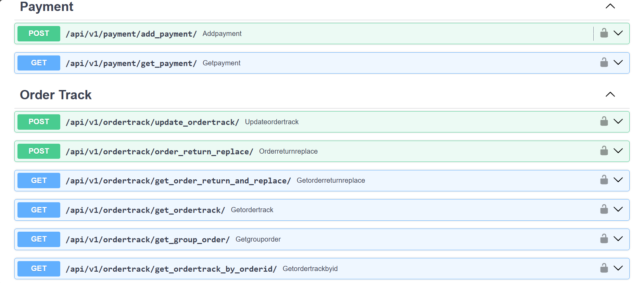
Task: Click the lock icon on Addpayment endpoint
Action: [604, 33]
